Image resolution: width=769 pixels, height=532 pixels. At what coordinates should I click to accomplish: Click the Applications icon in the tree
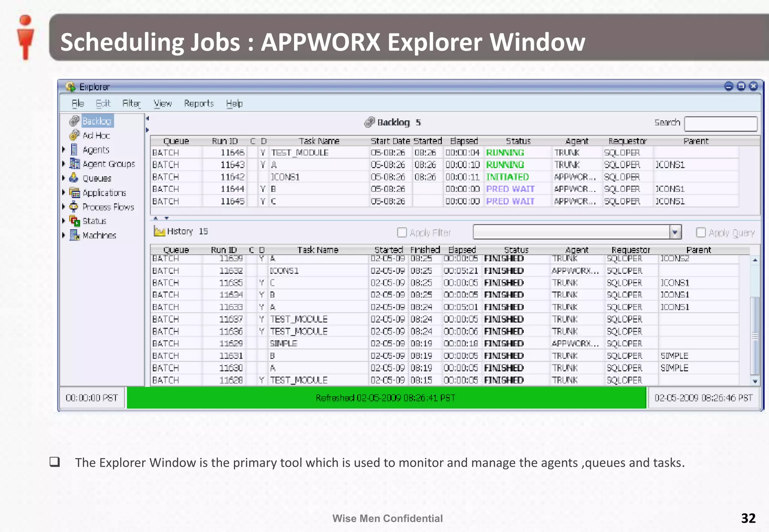(x=75, y=192)
